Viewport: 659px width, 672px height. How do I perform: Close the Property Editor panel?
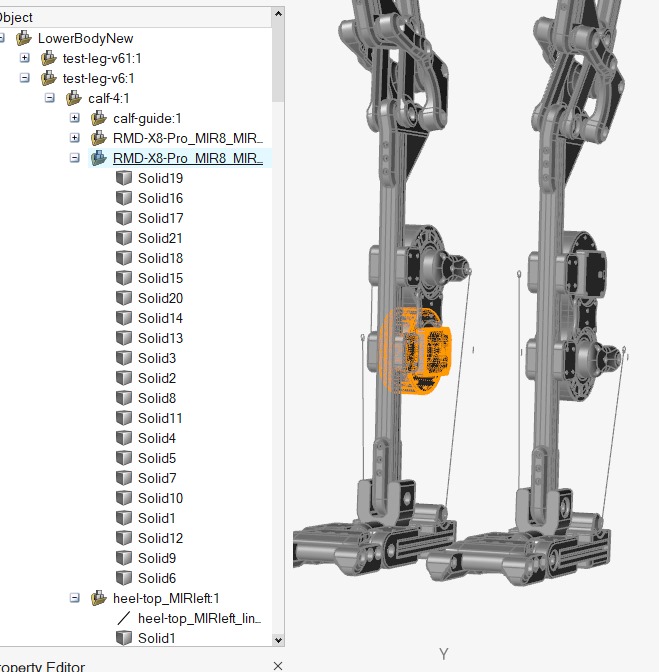(x=278, y=665)
